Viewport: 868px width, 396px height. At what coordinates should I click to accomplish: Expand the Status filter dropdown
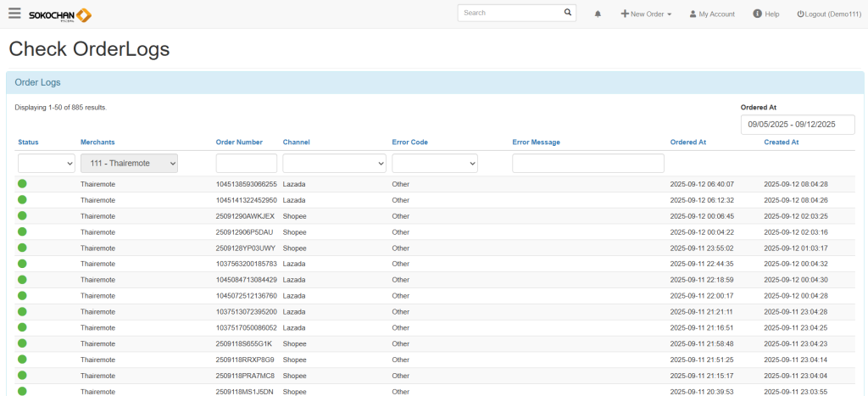tap(47, 163)
